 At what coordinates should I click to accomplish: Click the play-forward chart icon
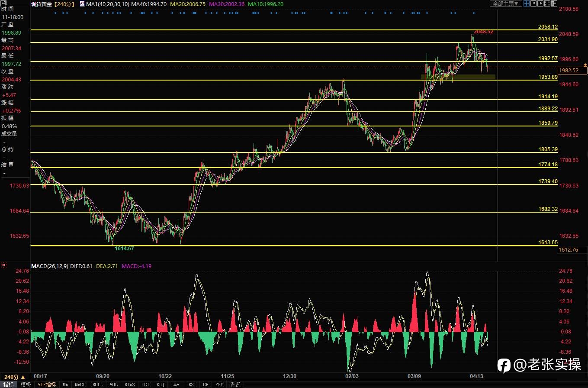tap(540, 3)
